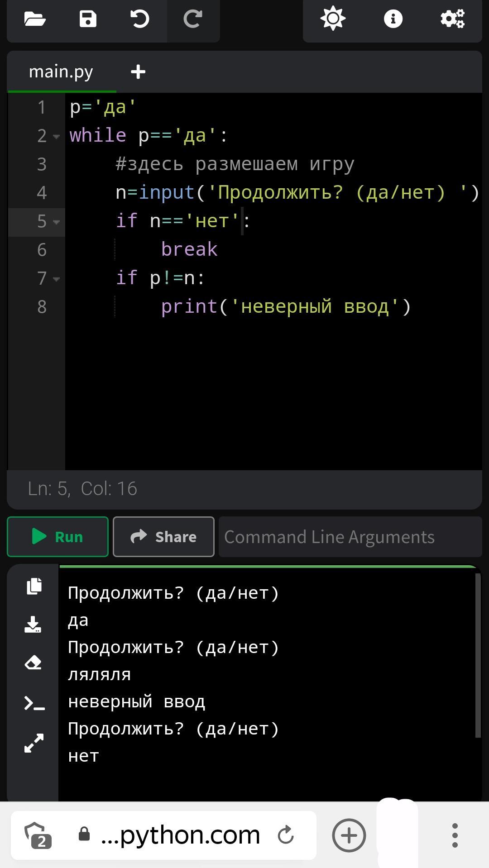The image size is (489, 868).
Task: Focus the Command Line Arguments field
Action: pos(350,537)
